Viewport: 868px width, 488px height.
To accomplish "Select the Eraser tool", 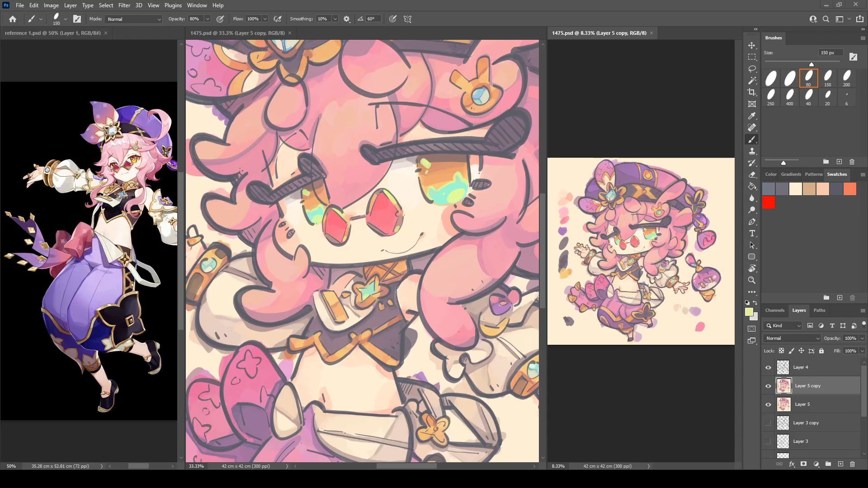I will tap(752, 175).
